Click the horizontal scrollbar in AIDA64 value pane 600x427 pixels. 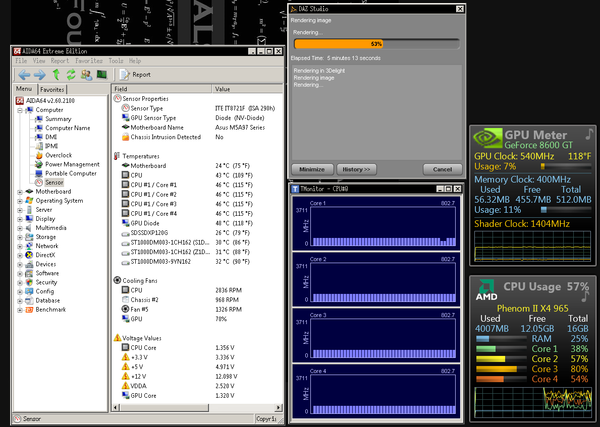point(165,408)
